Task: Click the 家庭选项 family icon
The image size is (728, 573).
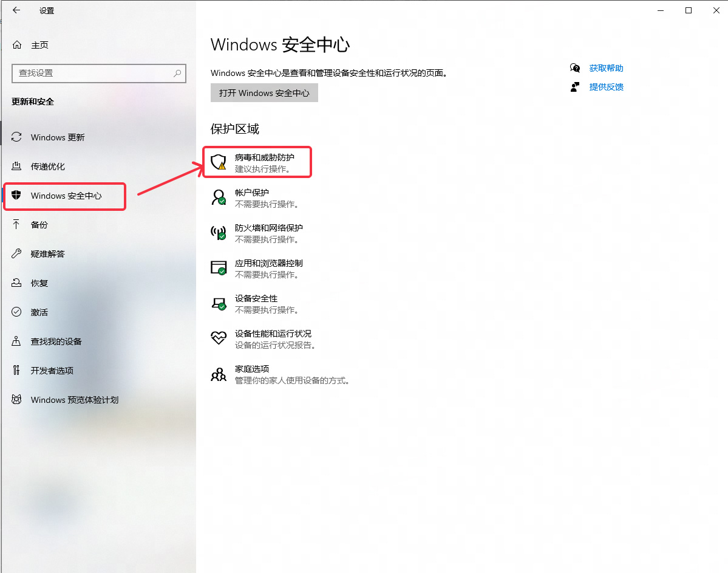Action: pyautogui.click(x=219, y=374)
